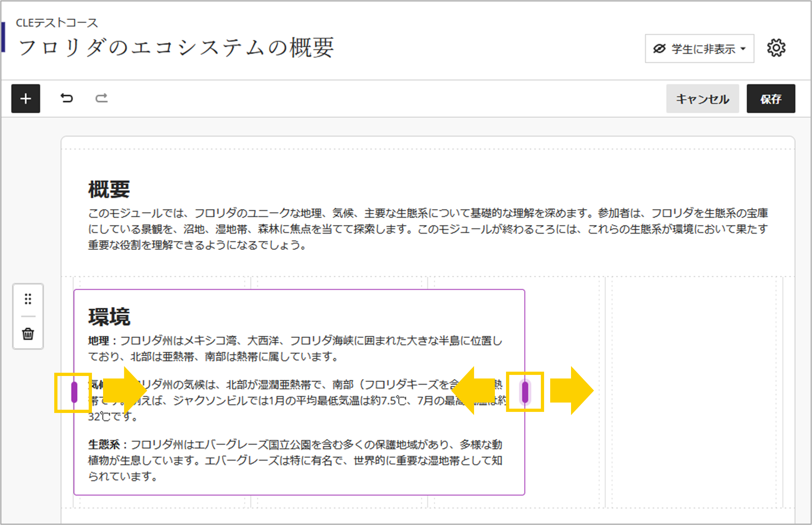The image size is (812, 525).
Task: Click the 概要 heading
Action: pyautogui.click(x=109, y=189)
